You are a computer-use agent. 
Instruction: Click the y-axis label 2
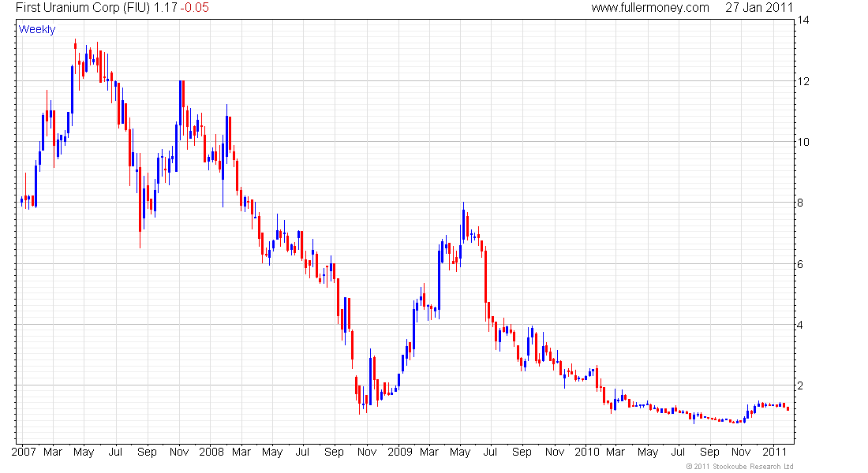tap(800, 386)
